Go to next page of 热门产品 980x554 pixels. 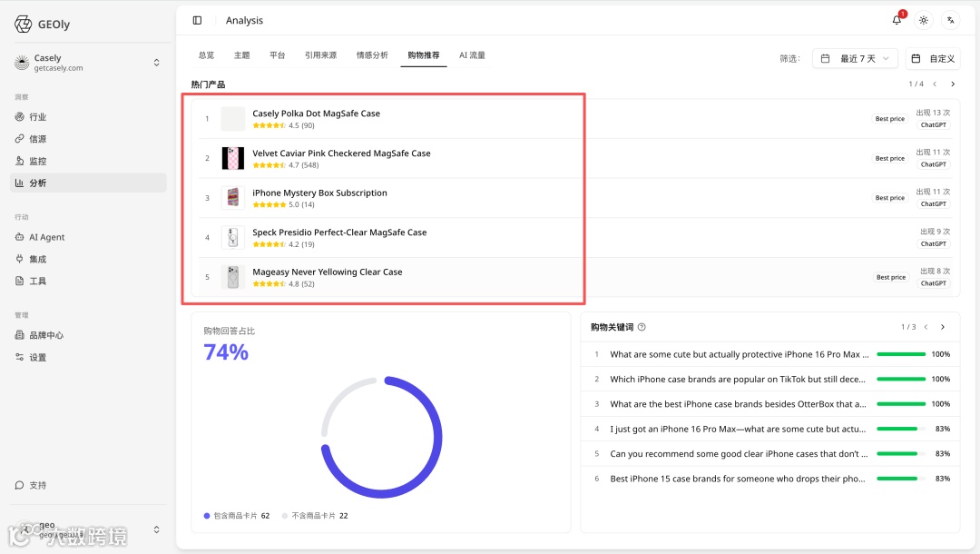click(953, 84)
